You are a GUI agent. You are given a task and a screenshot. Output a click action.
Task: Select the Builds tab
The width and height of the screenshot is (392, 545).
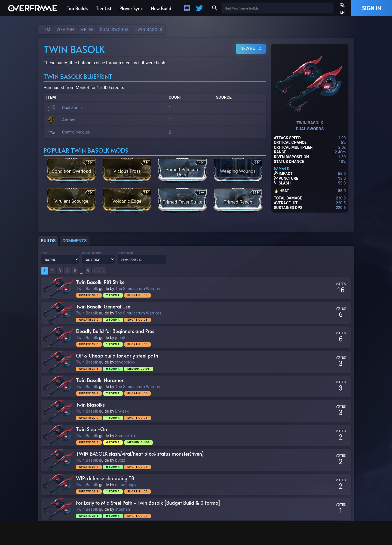click(x=48, y=241)
